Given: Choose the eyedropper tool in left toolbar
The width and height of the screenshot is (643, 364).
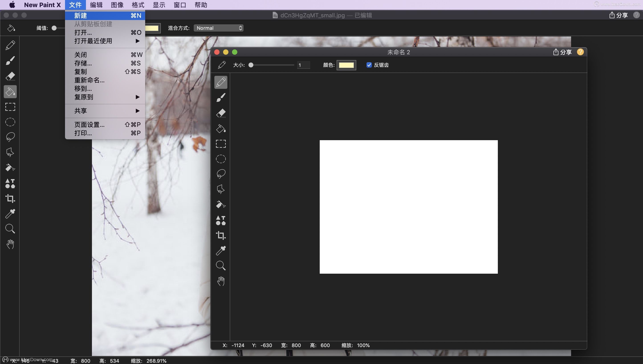Looking at the screenshot, I should pos(10,214).
